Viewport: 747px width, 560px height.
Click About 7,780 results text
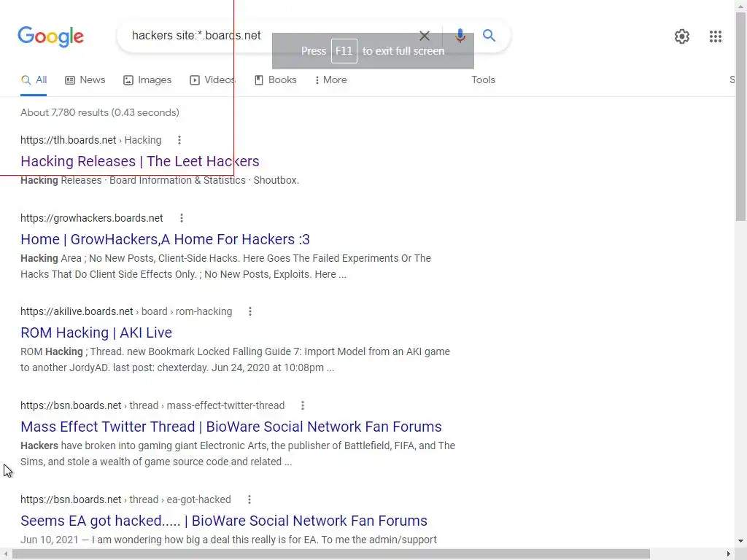99,113
